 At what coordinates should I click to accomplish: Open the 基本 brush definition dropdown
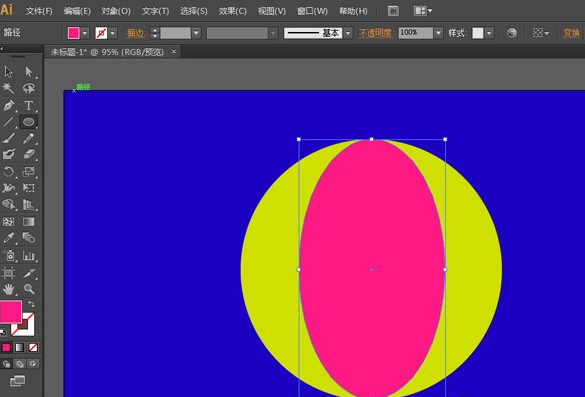pos(348,33)
